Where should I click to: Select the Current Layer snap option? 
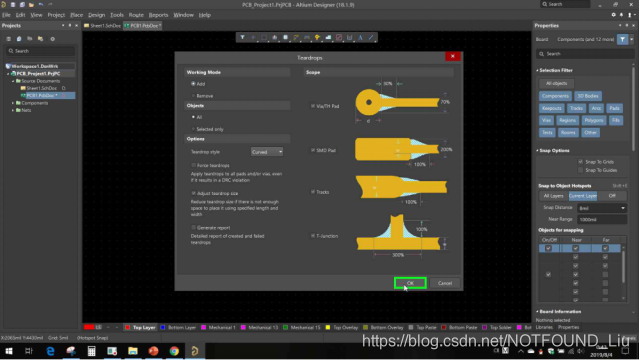[583, 196]
